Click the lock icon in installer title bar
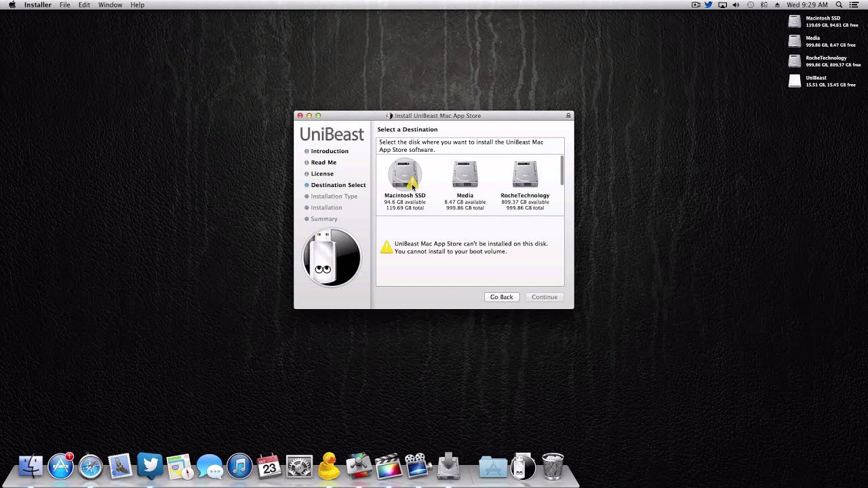The width and height of the screenshot is (868, 488). [568, 116]
